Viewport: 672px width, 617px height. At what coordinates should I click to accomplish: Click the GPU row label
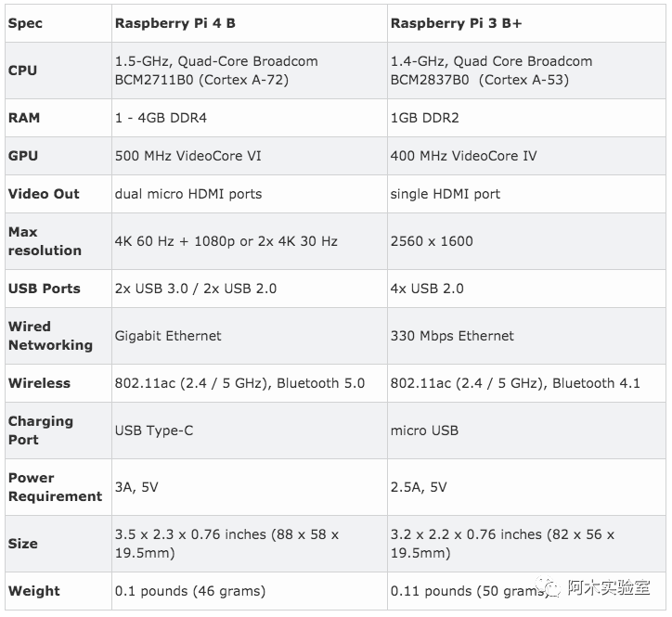click(23, 156)
